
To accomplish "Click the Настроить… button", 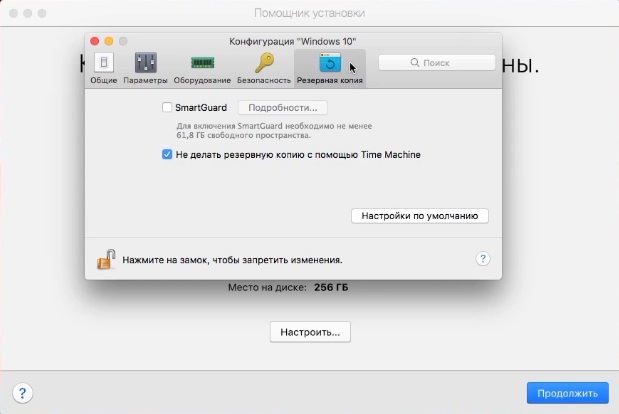I will [x=309, y=331].
